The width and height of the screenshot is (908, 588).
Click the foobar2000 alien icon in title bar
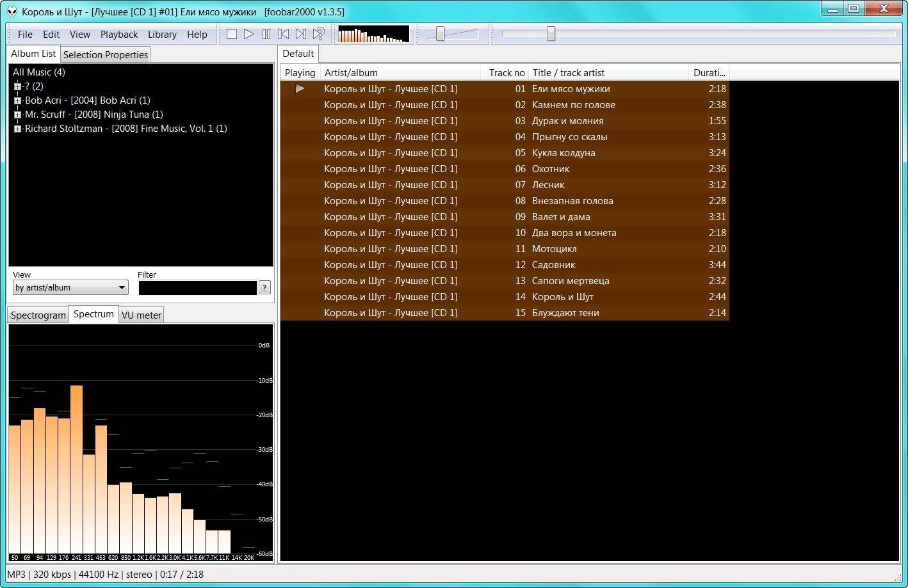(12, 12)
